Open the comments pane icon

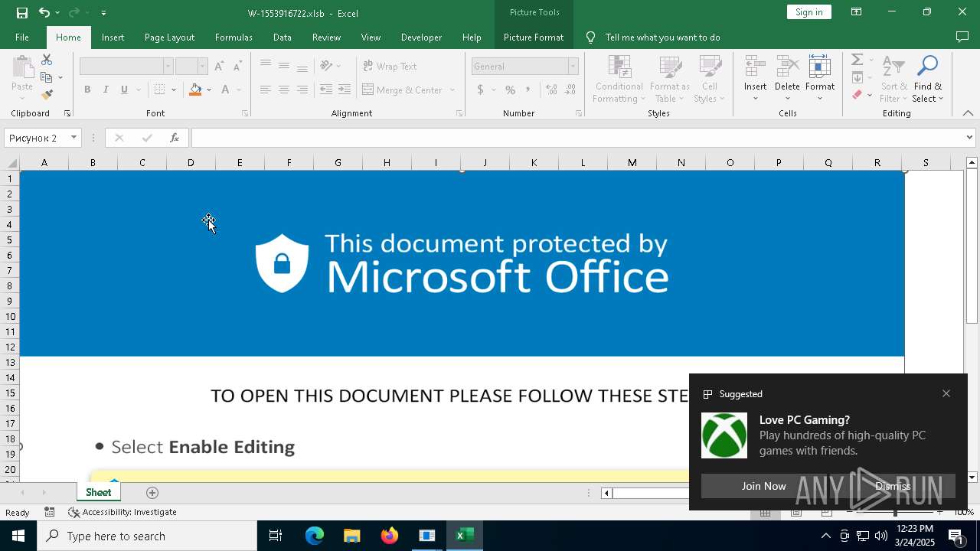tap(962, 37)
